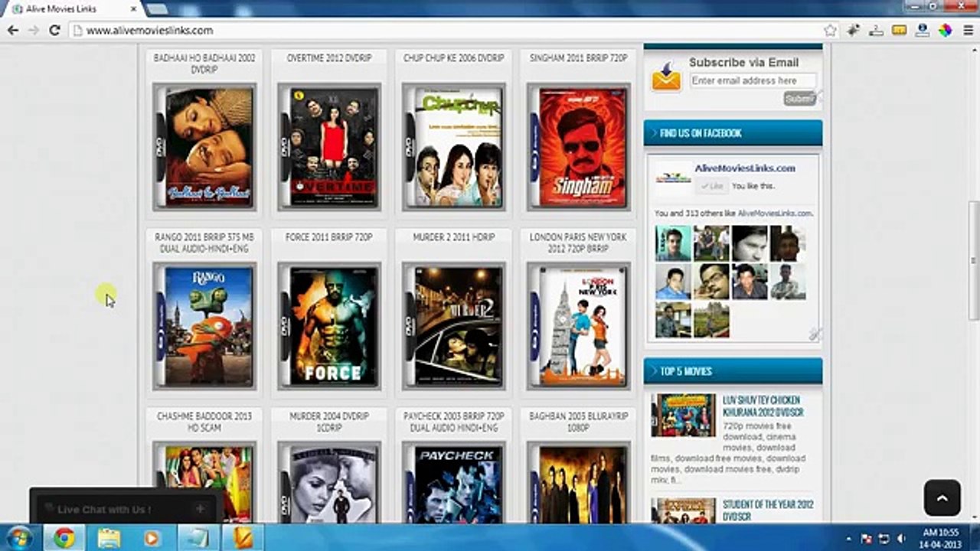Switch to the Alive Movies Links tab
Viewport: 980px width, 551px height.
(x=73, y=9)
